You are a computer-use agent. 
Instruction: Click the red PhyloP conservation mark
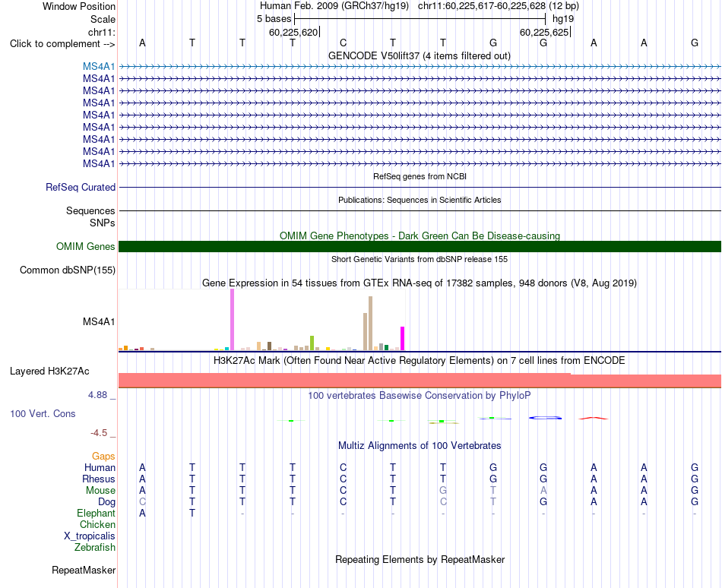(594, 419)
